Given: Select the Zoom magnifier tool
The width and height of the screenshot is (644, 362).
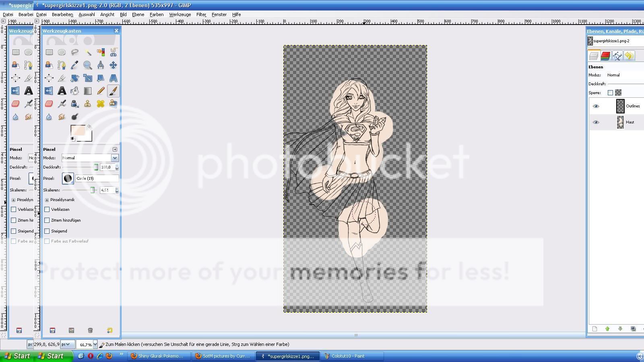Looking at the screenshot, I should [x=88, y=65].
